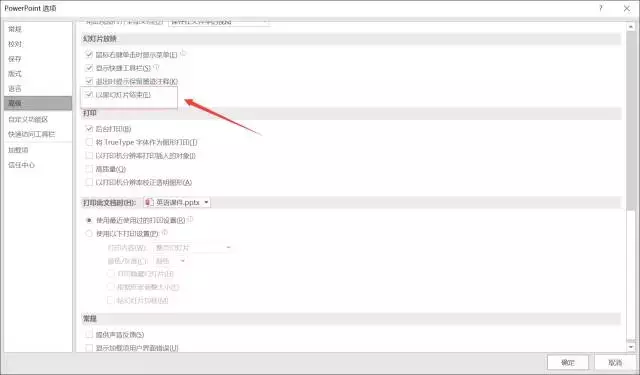640x375 pixels.
Task: Enable 以打印机分辨率打印插入的对象 checkbox
Action: [x=89, y=155]
